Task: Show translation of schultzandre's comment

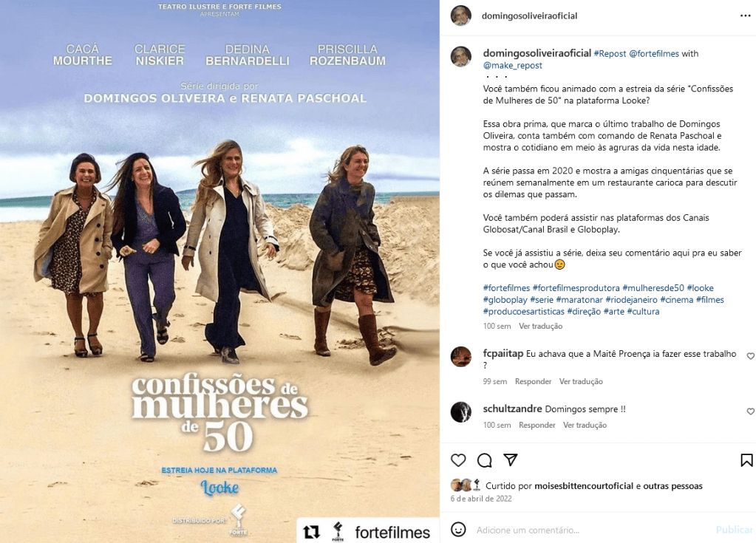Action: point(585,425)
